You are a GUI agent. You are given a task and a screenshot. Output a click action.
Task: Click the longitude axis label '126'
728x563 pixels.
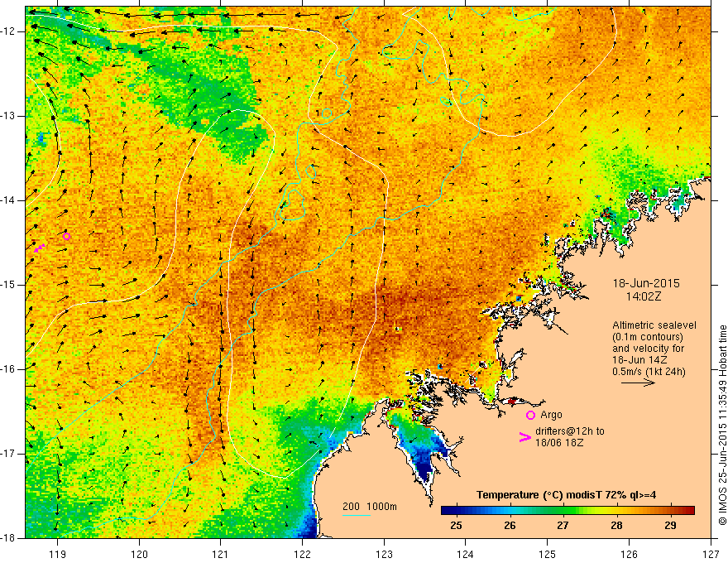point(629,554)
